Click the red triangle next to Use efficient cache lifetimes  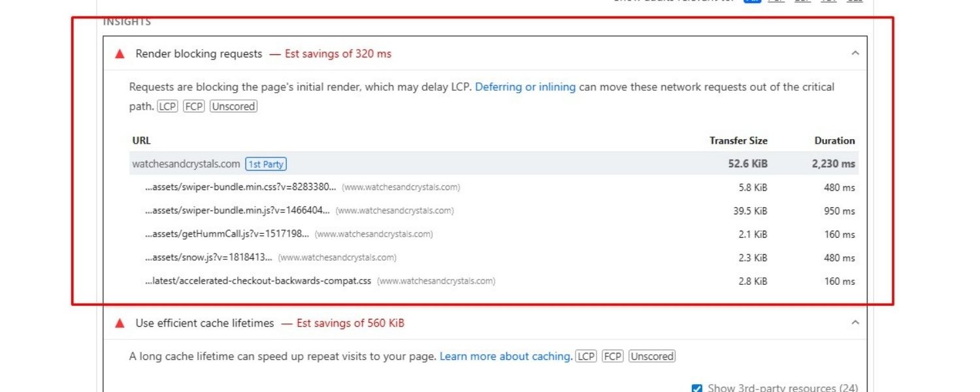pos(120,323)
